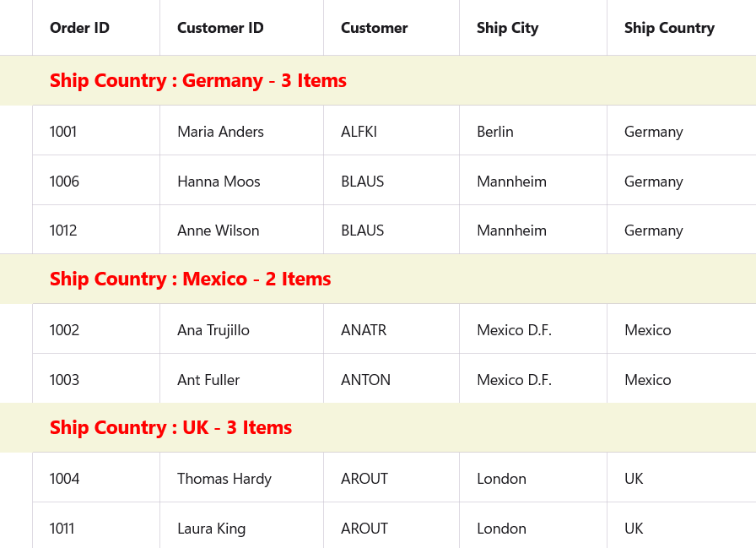Select the Thomas Hardy cell
Viewport: 756px width, 548px height.
pos(224,479)
